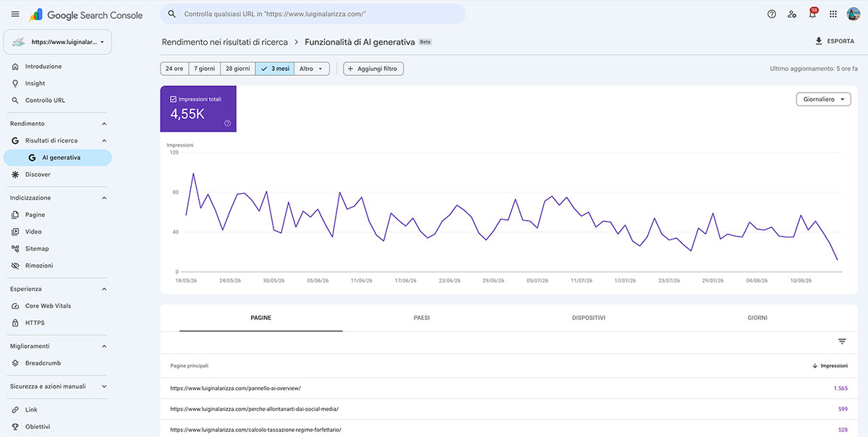
Task: Click the Obiettivi trophy icon
Action: coord(17,427)
